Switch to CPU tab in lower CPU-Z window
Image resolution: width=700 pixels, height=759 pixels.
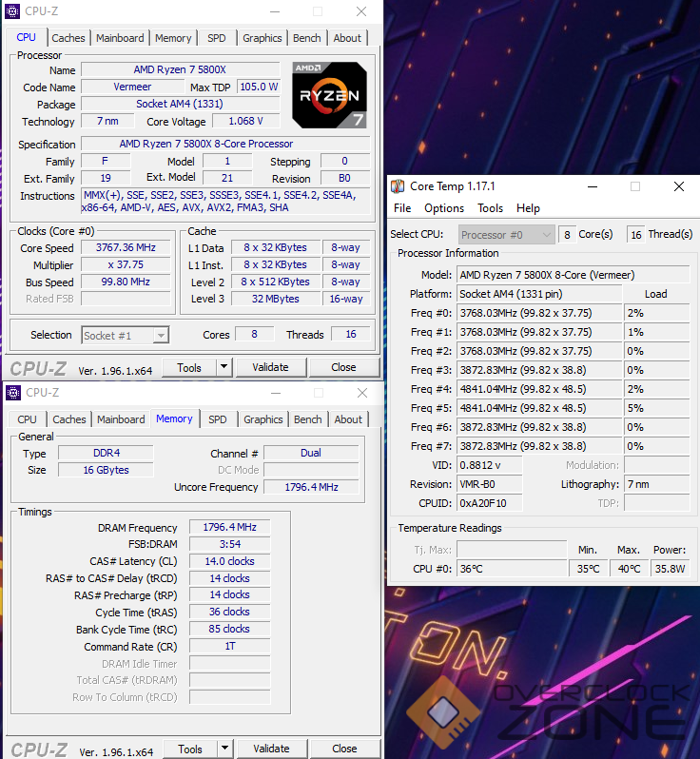click(28, 419)
